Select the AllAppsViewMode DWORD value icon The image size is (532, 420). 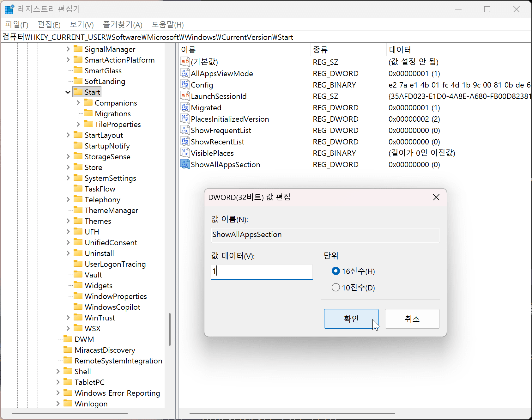(x=185, y=73)
